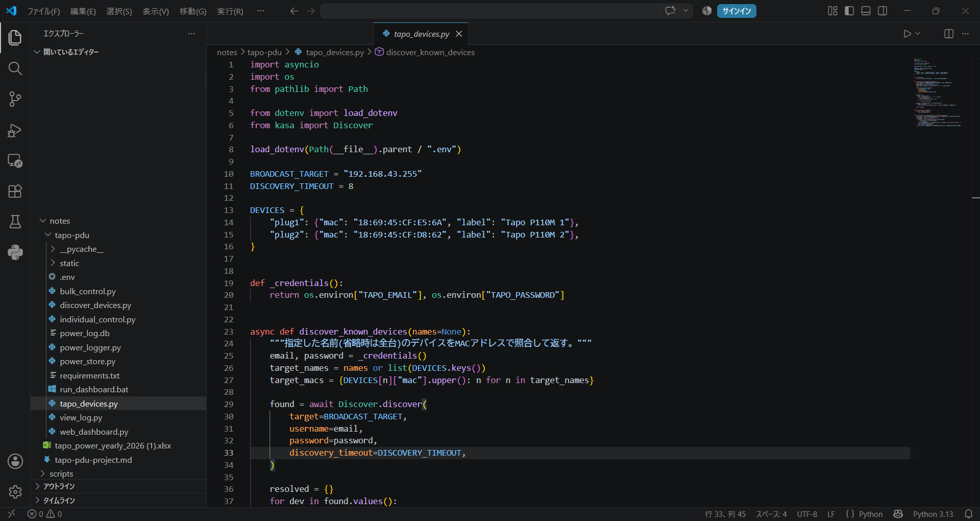The height and width of the screenshot is (521, 980).
Task: Open the Extensions view icon
Action: (x=15, y=191)
